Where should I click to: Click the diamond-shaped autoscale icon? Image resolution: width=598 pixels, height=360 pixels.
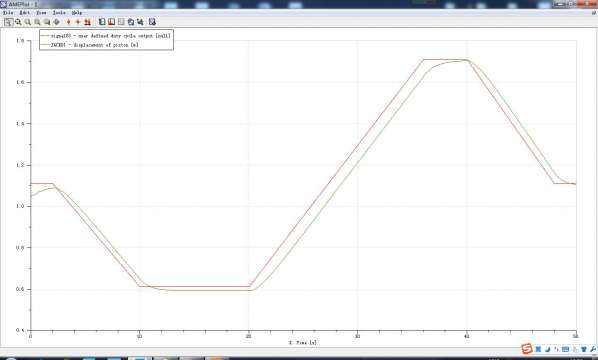tap(56, 22)
